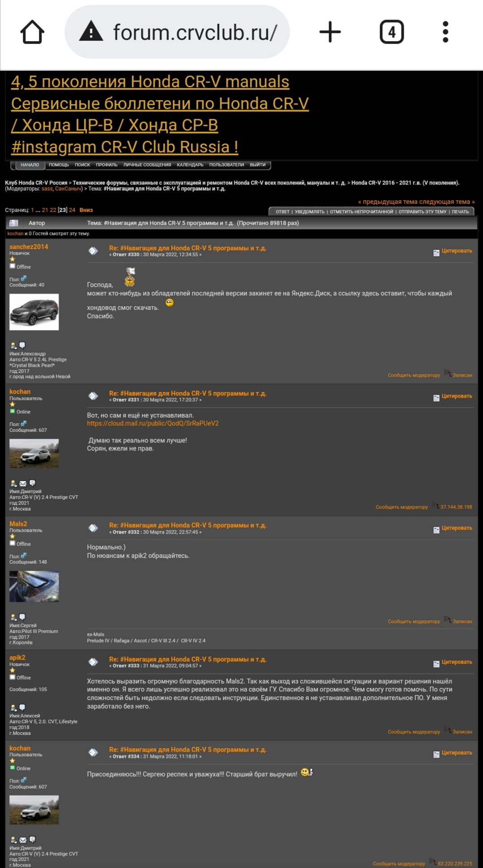Tap the not-secure warning triangle icon
Image resolution: width=483 pixels, height=868 pixels.
tap(91, 32)
